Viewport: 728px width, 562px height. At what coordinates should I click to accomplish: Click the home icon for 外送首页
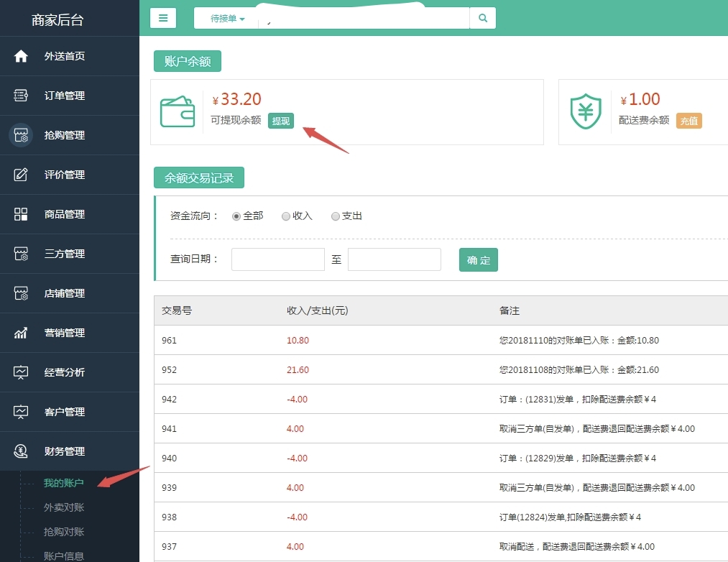click(x=21, y=56)
